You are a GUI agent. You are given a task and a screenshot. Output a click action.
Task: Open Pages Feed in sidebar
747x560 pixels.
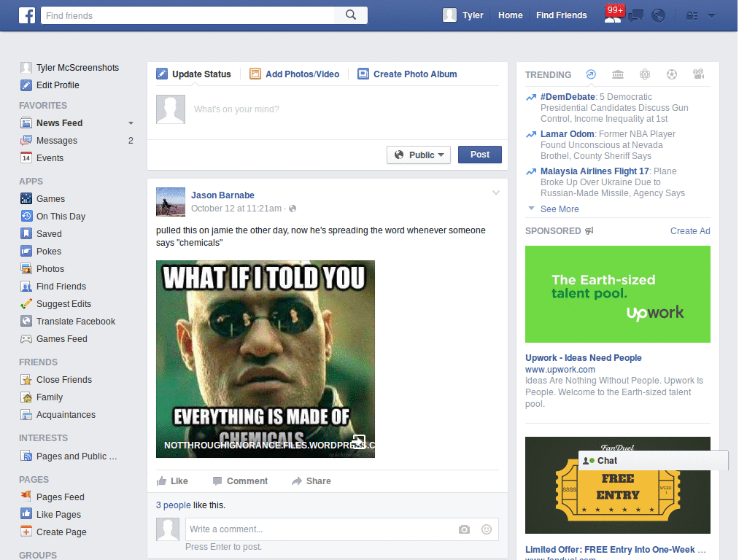[x=53, y=497]
